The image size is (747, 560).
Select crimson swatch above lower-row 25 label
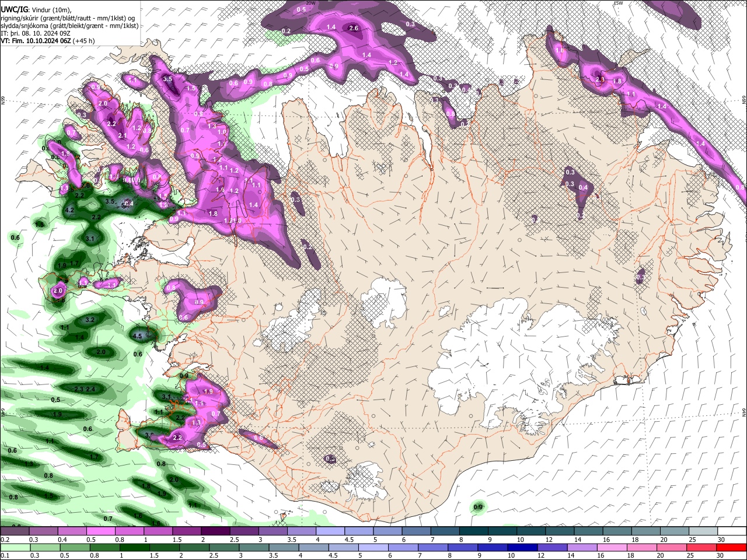703,547
